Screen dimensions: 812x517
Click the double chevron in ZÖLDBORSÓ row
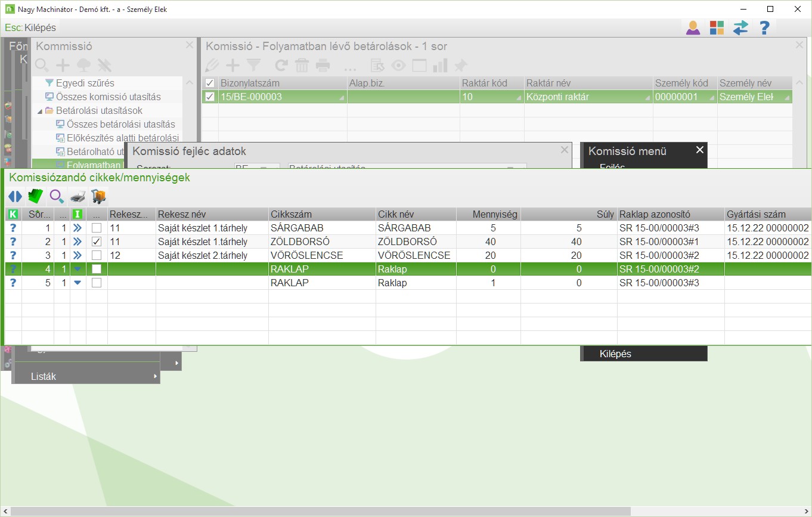point(78,242)
